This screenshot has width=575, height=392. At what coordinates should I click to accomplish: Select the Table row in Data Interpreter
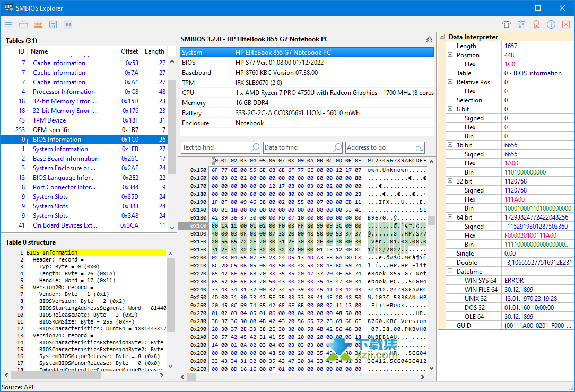(510, 73)
